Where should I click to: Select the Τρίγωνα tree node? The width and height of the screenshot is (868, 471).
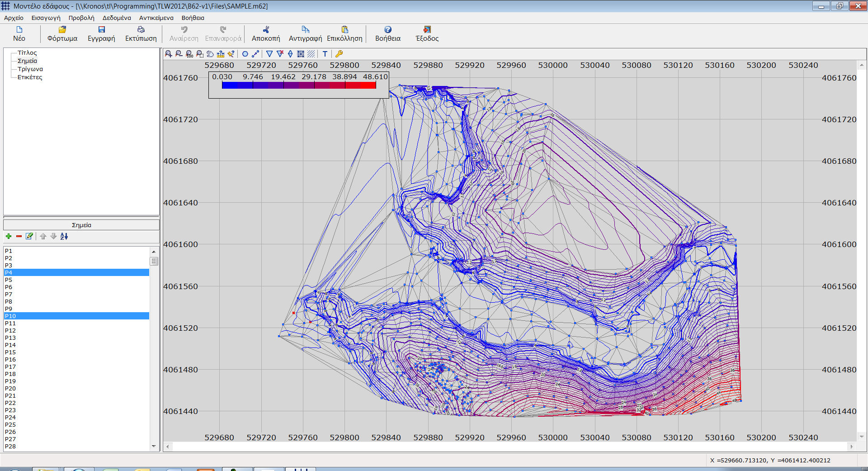[30, 69]
